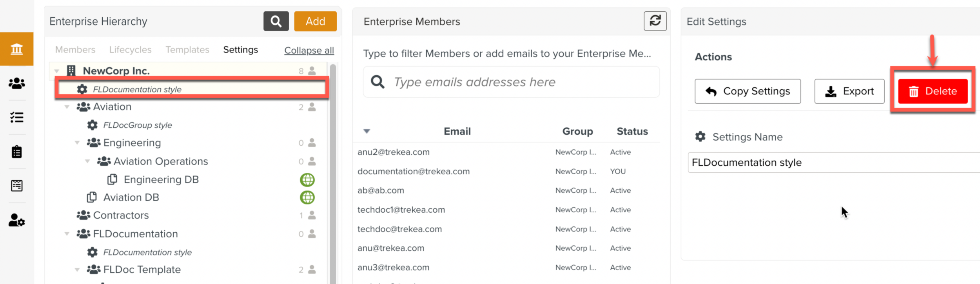
Task: Focus the email addresses filter field
Action: click(x=521, y=82)
